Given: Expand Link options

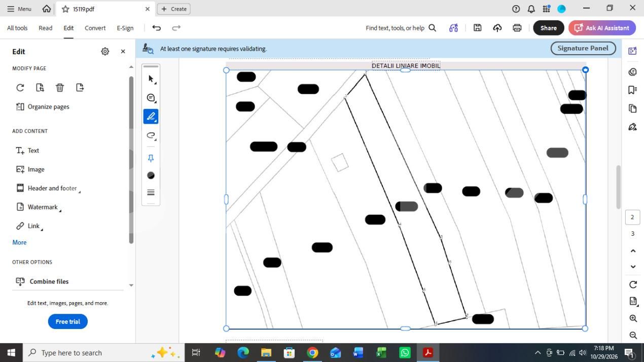Looking at the screenshot, I should [x=29, y=226].
